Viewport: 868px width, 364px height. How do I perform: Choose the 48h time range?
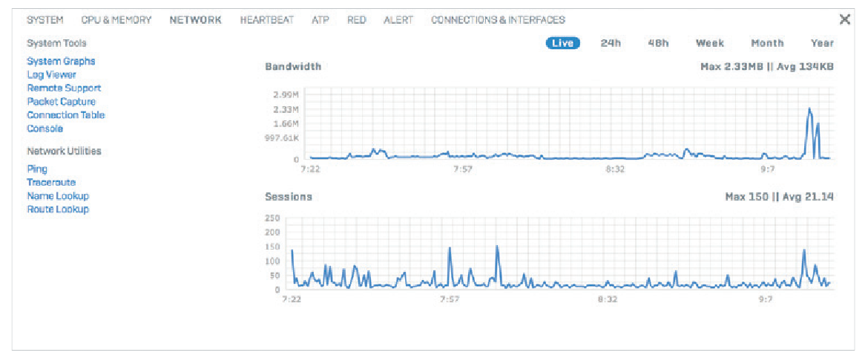[x=659, y=43]
